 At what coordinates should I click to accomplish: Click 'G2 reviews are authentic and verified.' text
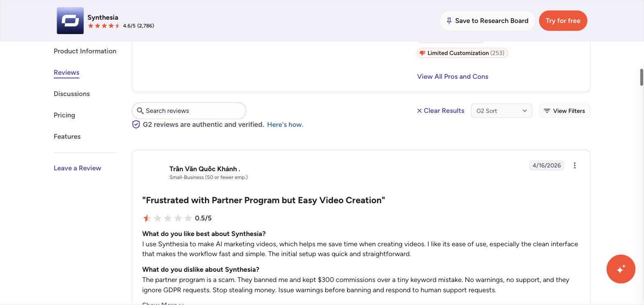click(x=204, y=124)
